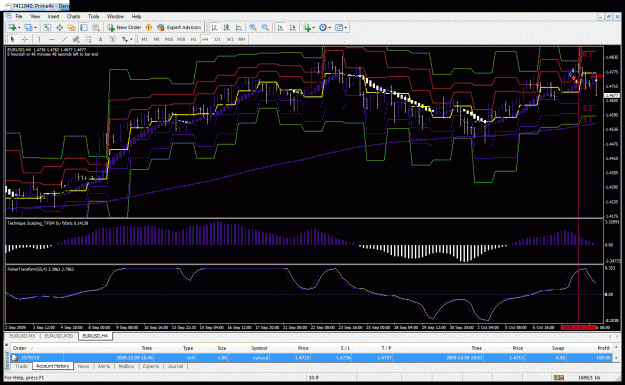Switch chart to bar chart mode
Viewport: 625px width, 385px height.
pyautogui.click(x=214, y=28)
